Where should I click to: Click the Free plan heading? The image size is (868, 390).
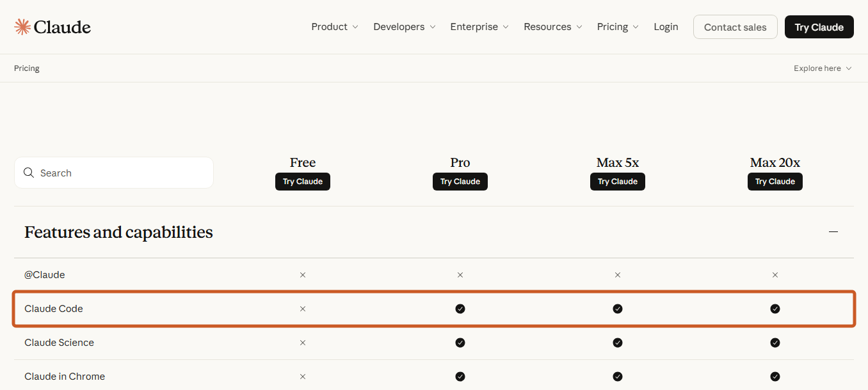point(303,162)
